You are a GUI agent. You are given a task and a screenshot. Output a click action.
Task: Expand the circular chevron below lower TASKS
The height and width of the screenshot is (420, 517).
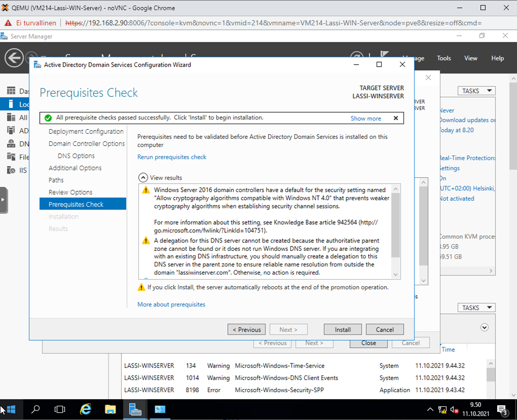click(x=484, y=327)
